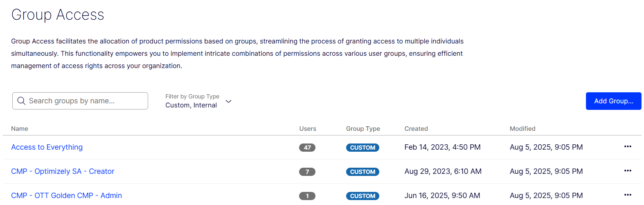
Task: Sort by the Users column header
Action: (x=308, y=129)
